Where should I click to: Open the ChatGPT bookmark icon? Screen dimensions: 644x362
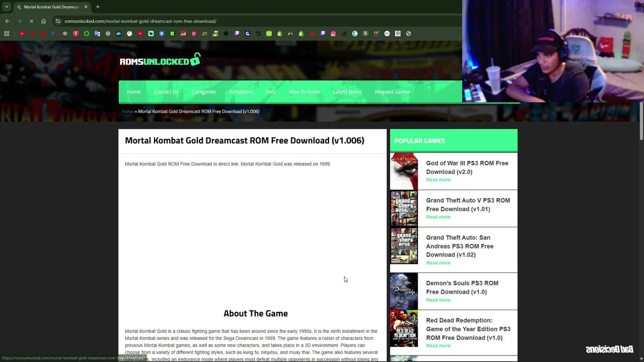[x=108, y=34]
